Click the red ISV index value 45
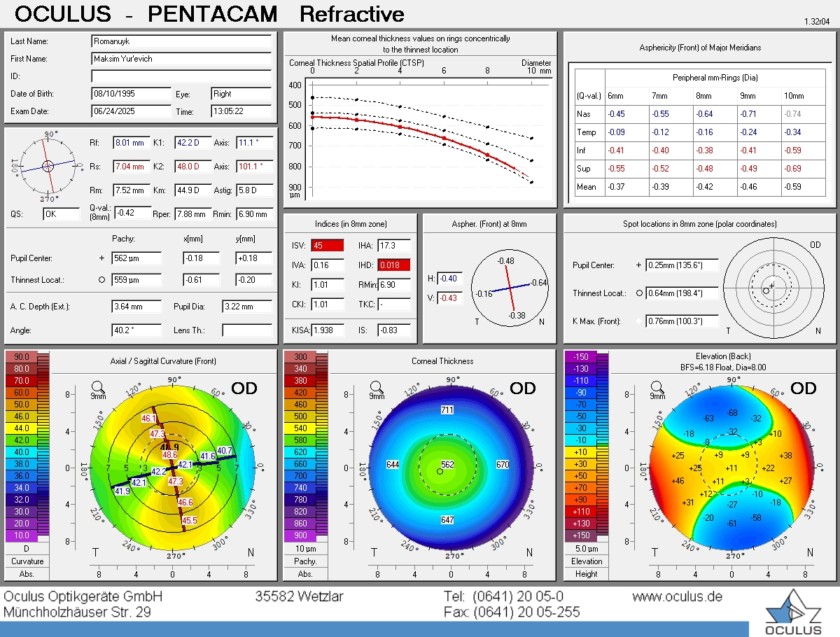This screenshot has width=840, height=637. pyautogui.click(x=327, y=246)
